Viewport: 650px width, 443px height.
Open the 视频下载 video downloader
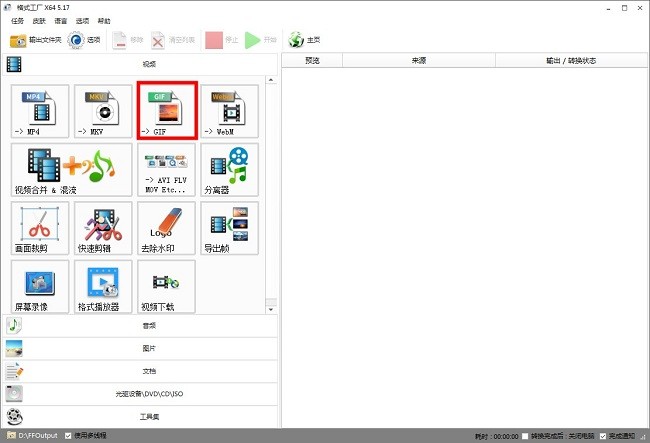[x=167, y=285]
